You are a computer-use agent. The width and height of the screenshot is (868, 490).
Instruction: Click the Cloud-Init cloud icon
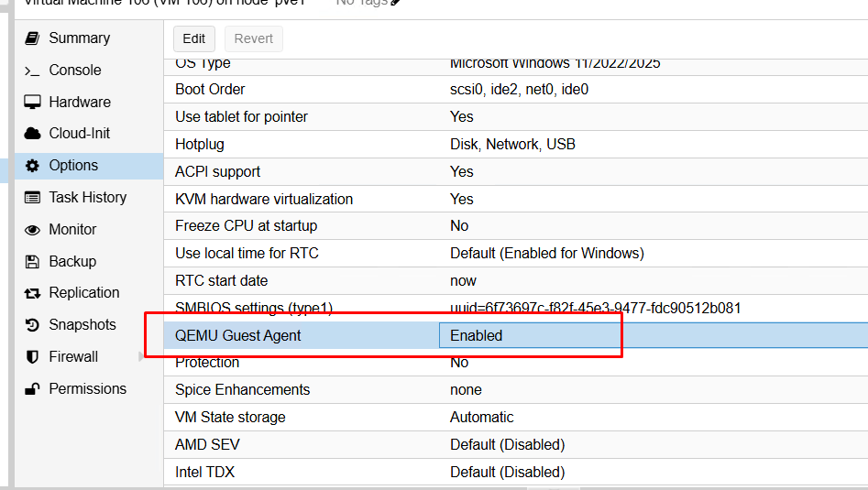[33, 134]
